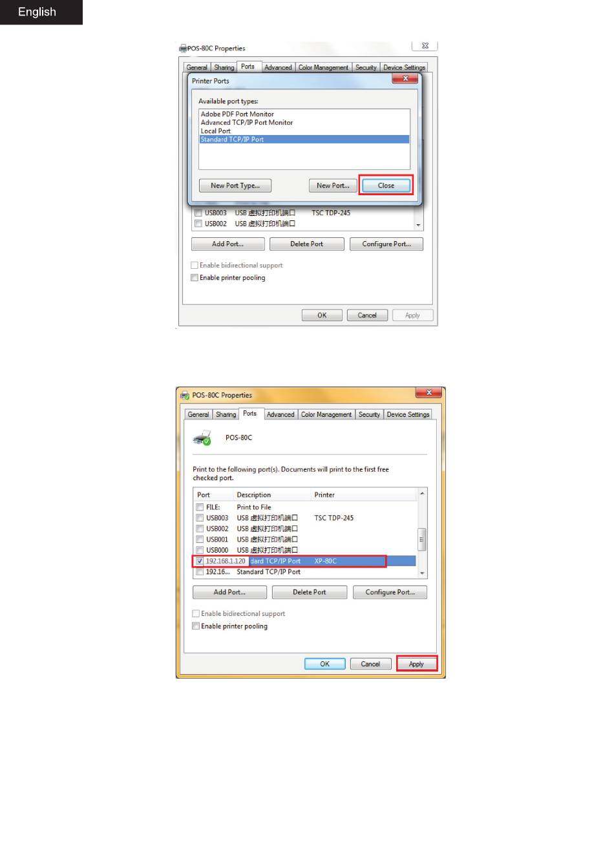Switch to Advanced tab in lower window

tap(281, 414)
